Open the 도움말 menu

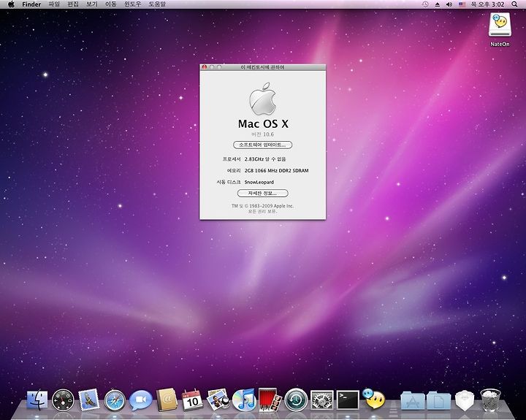[157, 4]
